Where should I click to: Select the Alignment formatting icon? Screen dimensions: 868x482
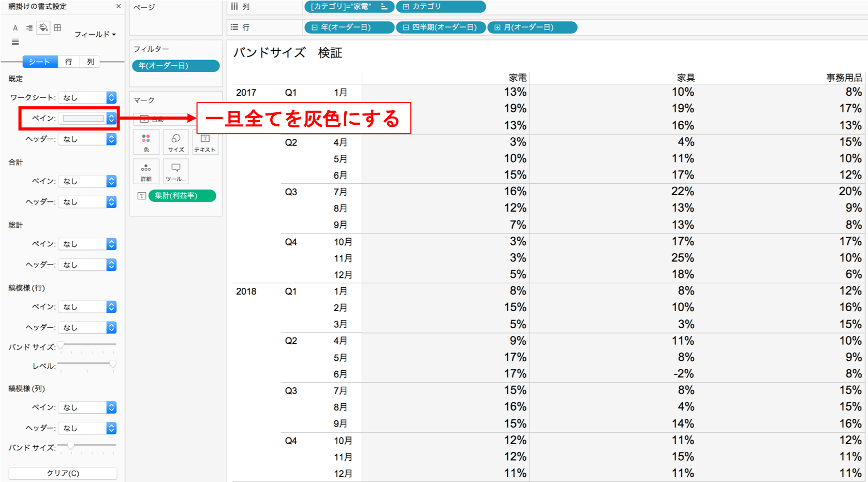point(29,28)
